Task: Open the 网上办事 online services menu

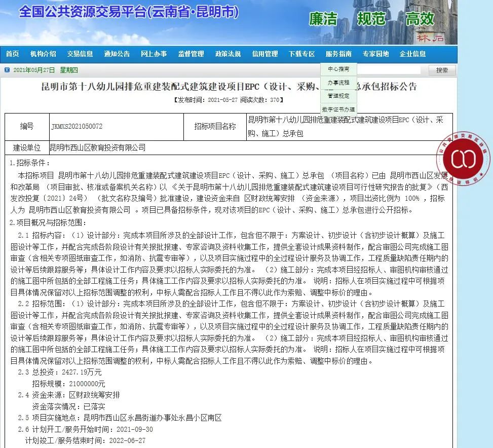Action: point(154,54)
